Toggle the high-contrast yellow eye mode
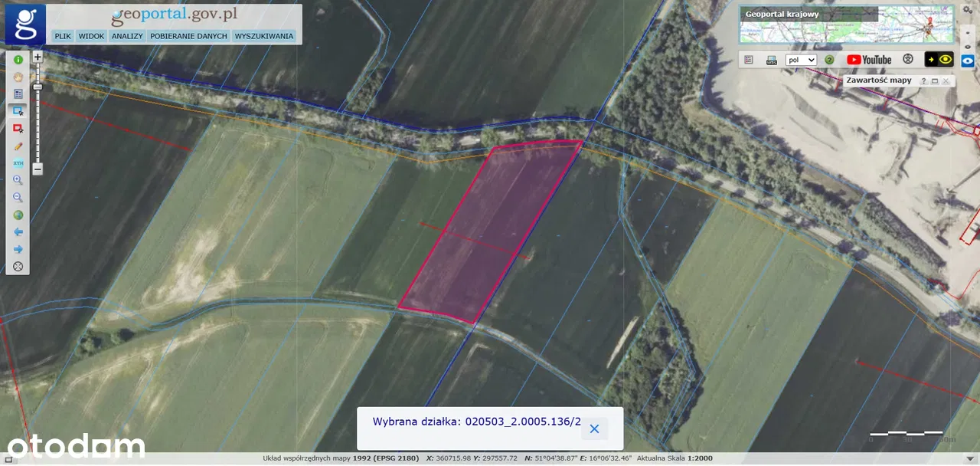Viewport: 980px width, 466px height. click(x=939, y=60)
